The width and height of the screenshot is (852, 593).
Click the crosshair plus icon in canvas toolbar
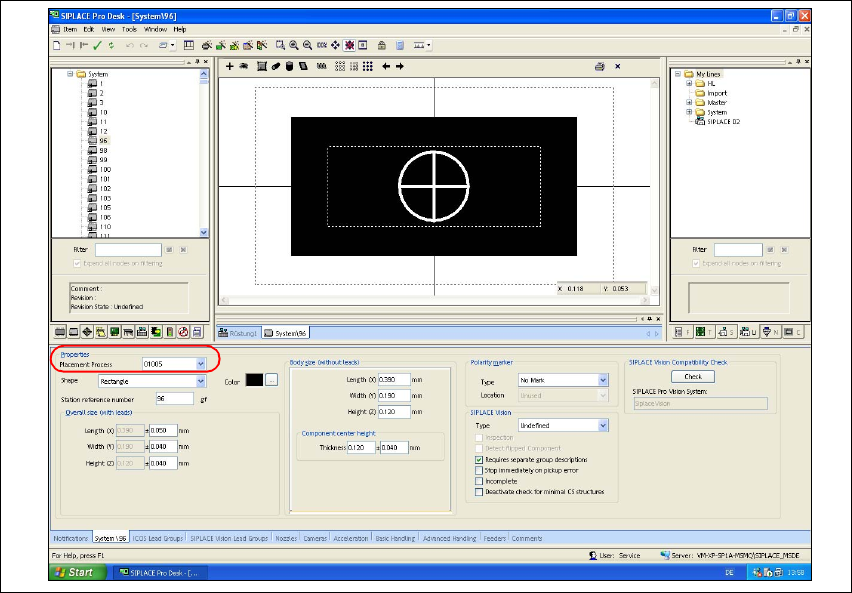click(229, 66)
